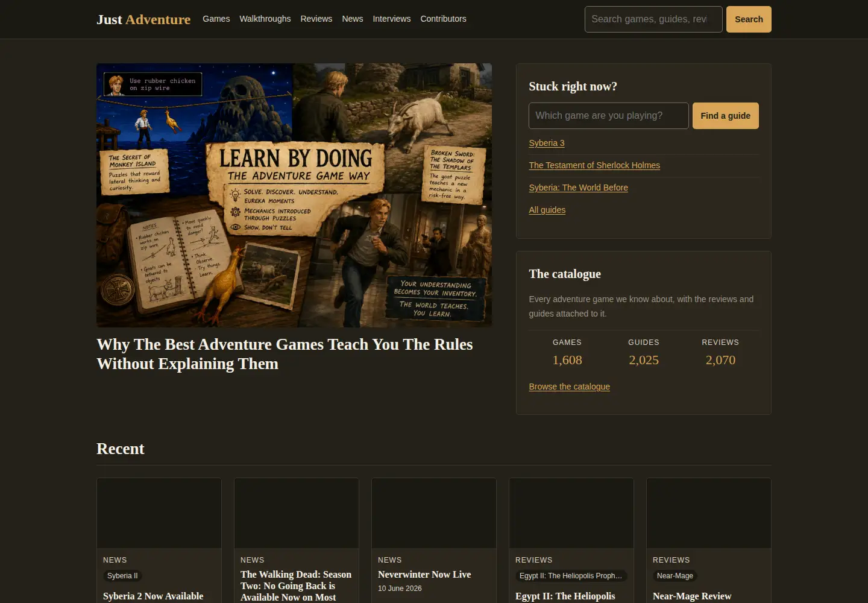Select the 1,608 games count
The image size is (868, 603).
pos(567,360)
